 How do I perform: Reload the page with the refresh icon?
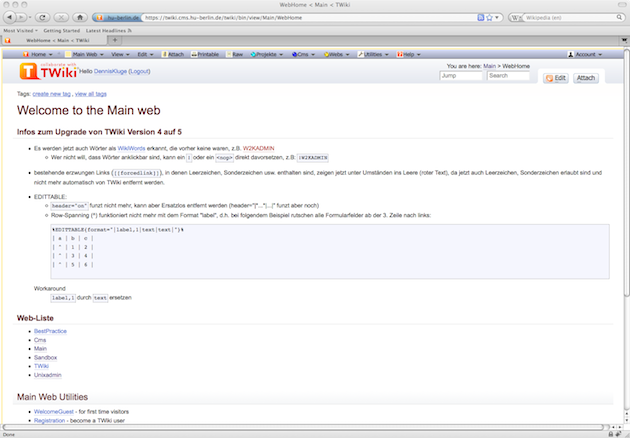tap(42, 17)
